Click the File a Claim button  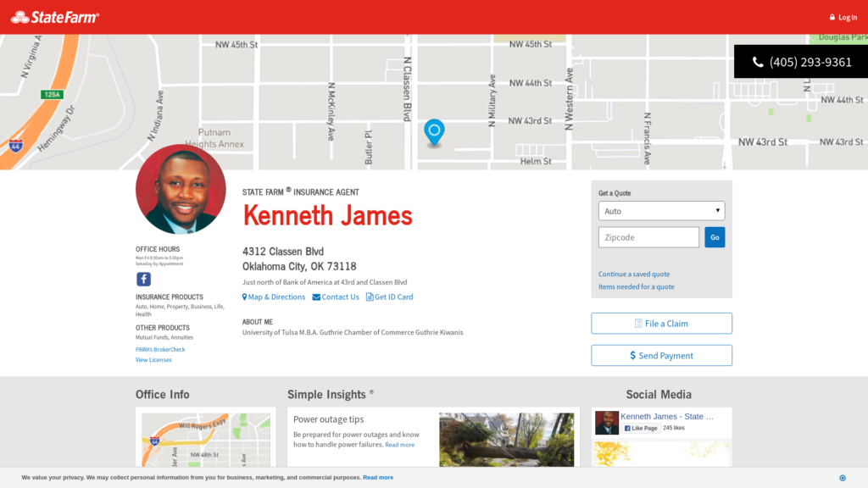tap(661, 324)
